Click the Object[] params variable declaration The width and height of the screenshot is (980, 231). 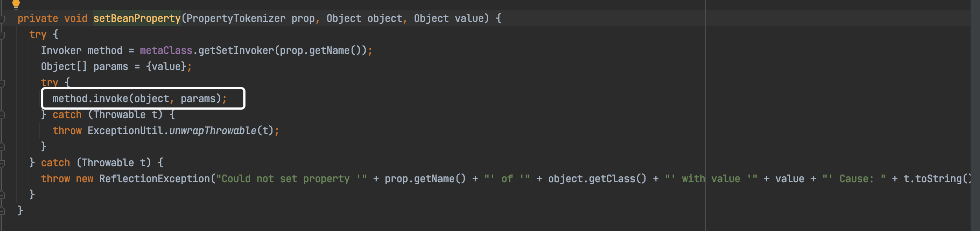(x=85, y=67)
